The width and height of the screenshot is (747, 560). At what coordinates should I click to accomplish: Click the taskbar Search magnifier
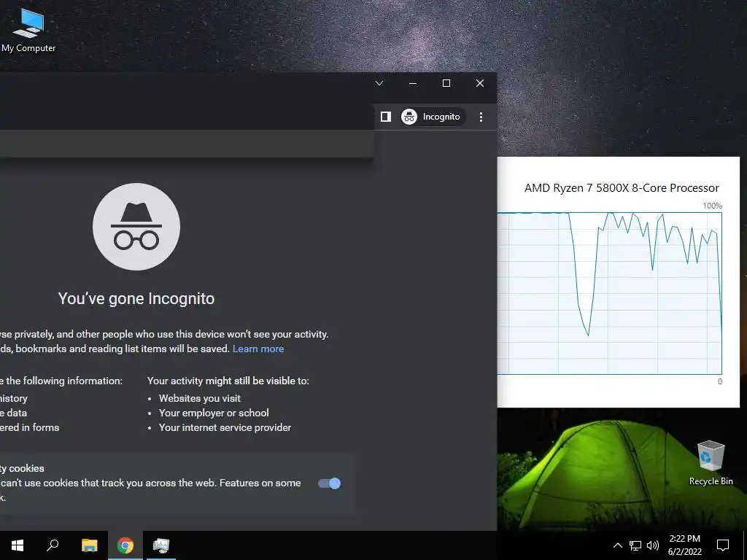click(53, 545)
